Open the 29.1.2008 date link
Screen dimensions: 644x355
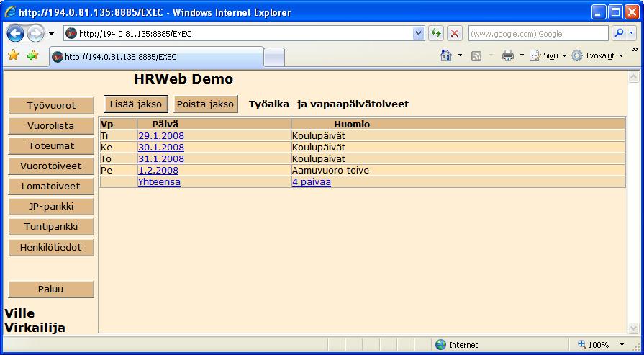tap(161, 135)
